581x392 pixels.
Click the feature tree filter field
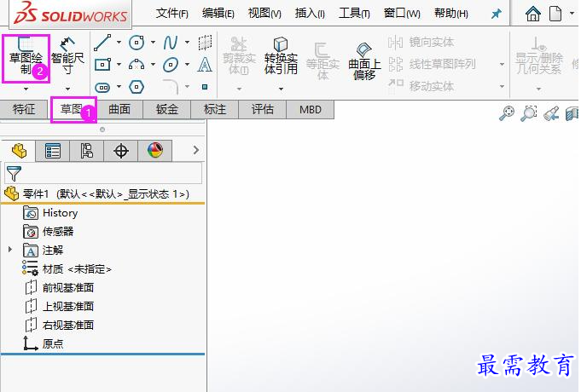103,173
